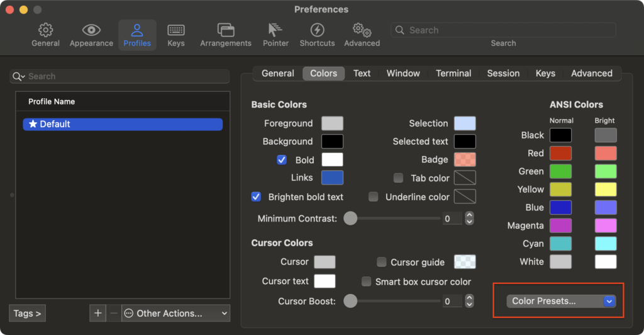
Task: Click the Bold color swatch
Action: (x=332, y=159)
